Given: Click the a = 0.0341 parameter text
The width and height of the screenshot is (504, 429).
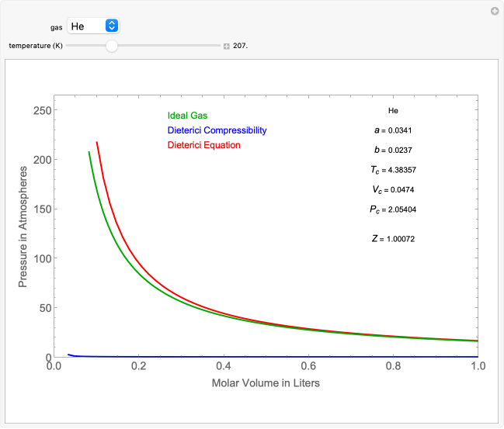Looking at the screenshot, I should coord(393,130).
